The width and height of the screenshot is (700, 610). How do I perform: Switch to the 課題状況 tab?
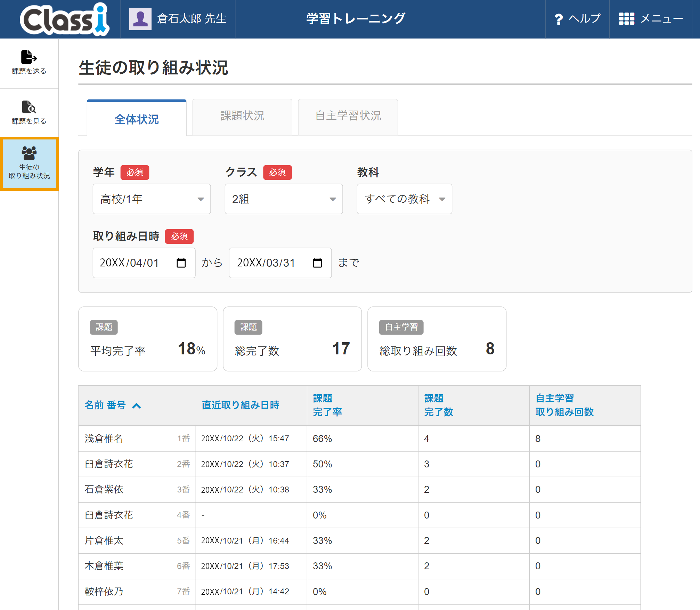[242, 117]
